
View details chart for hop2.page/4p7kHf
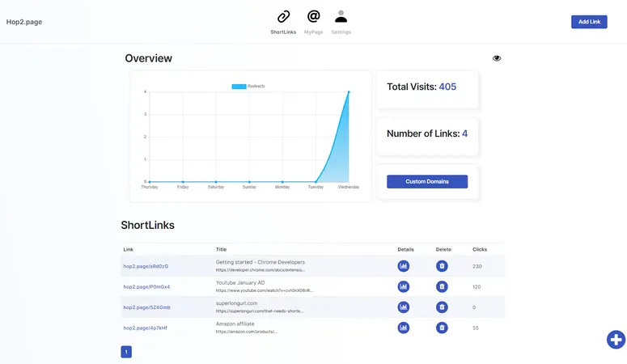point(404,328)
